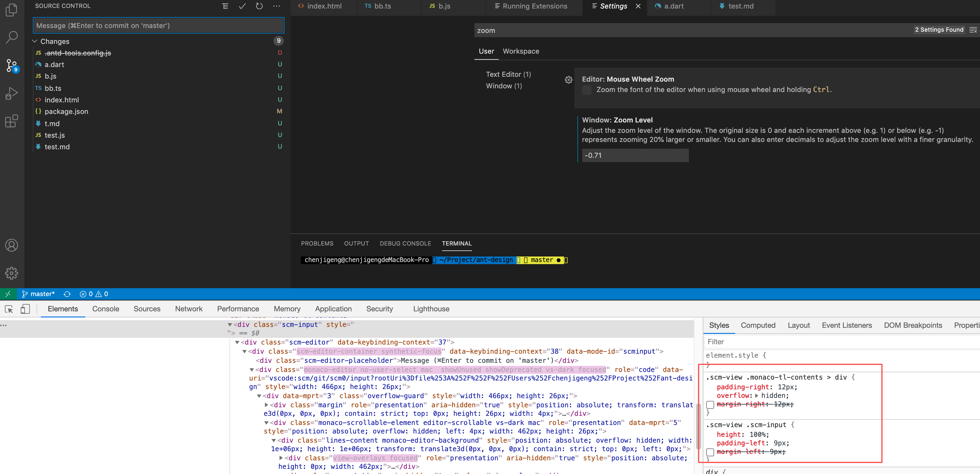The width and height of the screenshot is (980, 474).
Task: Open the Explorer view
Action: coord(11,10)
